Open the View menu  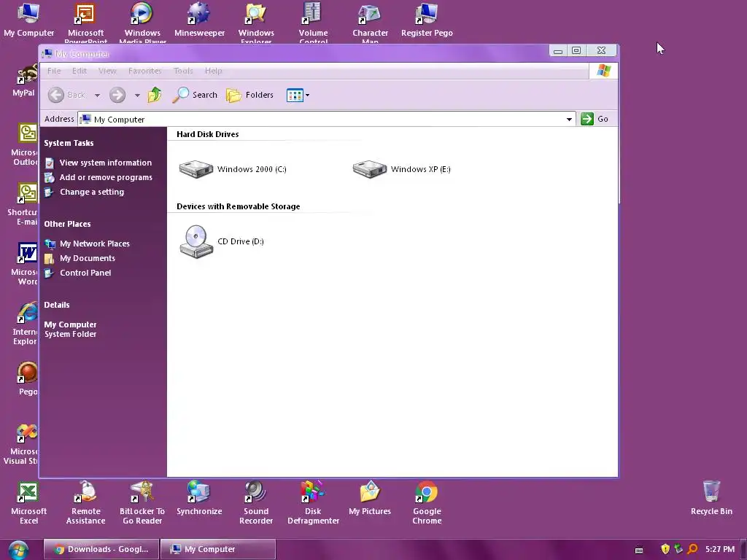tap(107, 71)
